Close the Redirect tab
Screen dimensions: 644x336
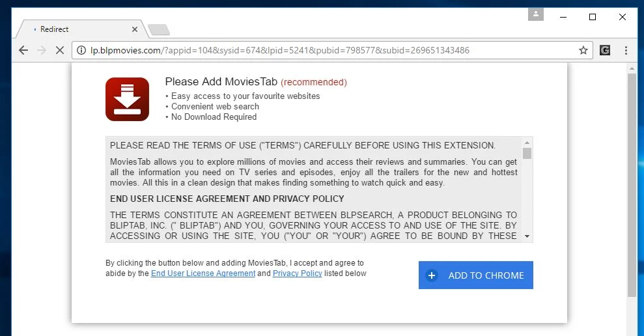point(135,29)
